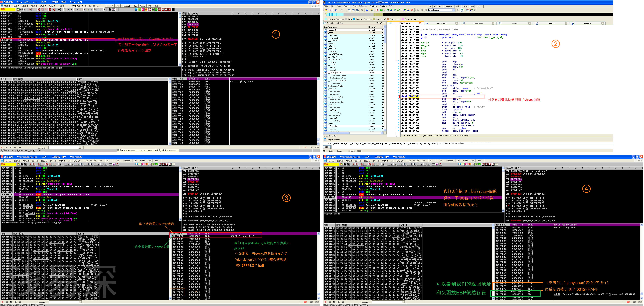Click IDA's open file toolbar icon
This screenshot has height=306, width=644.
(326, 10)
